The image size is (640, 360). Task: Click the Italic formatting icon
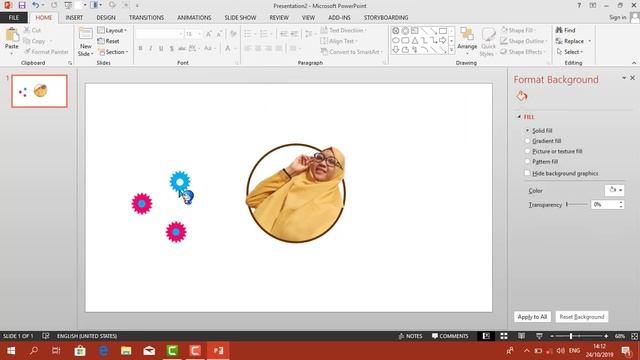pyautogui.click(x=151, y=49)
